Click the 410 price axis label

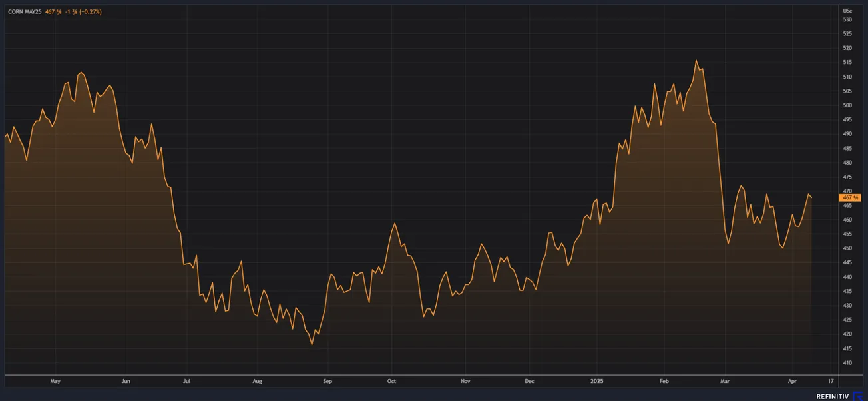click(847, 363)
